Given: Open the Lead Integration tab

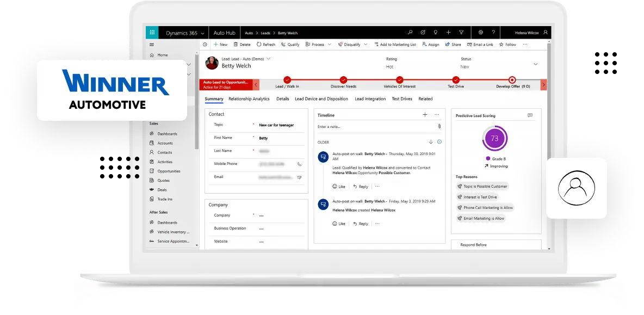Looking at the screenshot, I should (370, 99).
